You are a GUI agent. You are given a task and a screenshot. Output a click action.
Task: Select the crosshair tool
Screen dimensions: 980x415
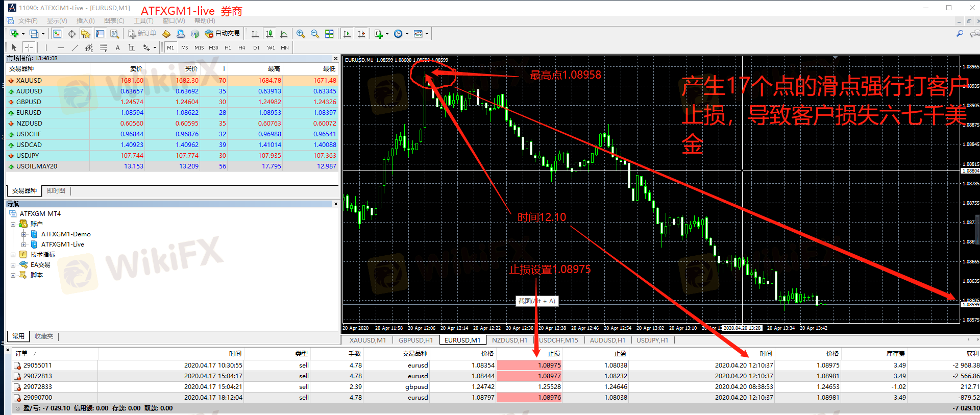29,47
